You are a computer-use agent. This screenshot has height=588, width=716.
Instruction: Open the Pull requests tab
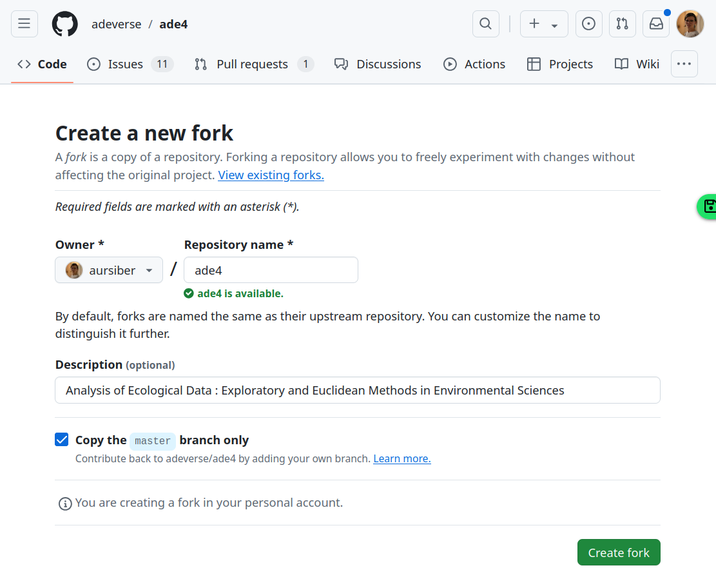pos(254,64)
